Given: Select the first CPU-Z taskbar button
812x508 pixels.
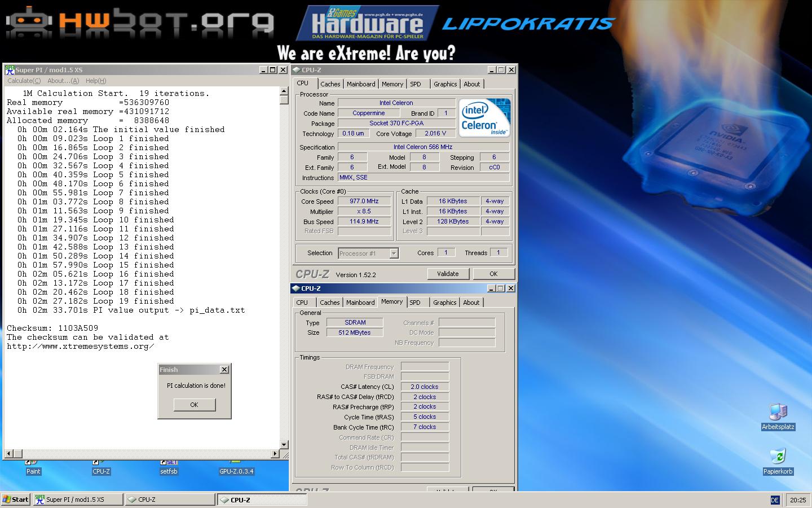Looking at the screenshot, I should coord(170,500).
